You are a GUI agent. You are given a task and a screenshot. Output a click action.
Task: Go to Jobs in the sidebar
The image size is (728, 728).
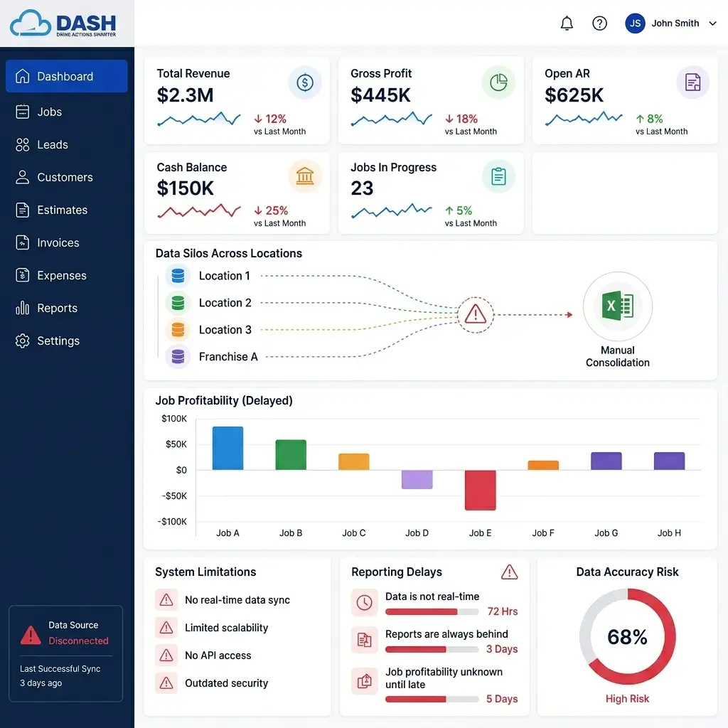pyautogui.click(x=66, y=112)
